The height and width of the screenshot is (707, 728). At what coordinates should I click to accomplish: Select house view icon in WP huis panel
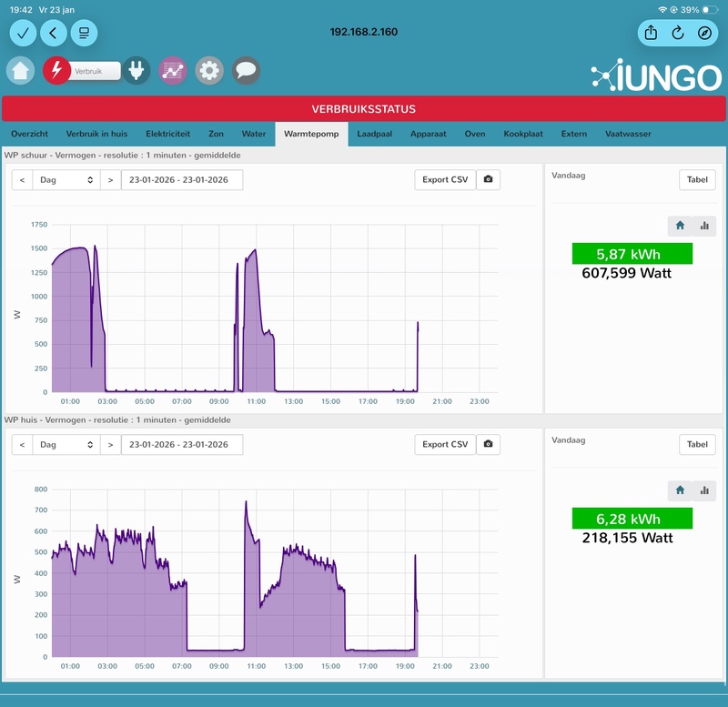[680, 490]
